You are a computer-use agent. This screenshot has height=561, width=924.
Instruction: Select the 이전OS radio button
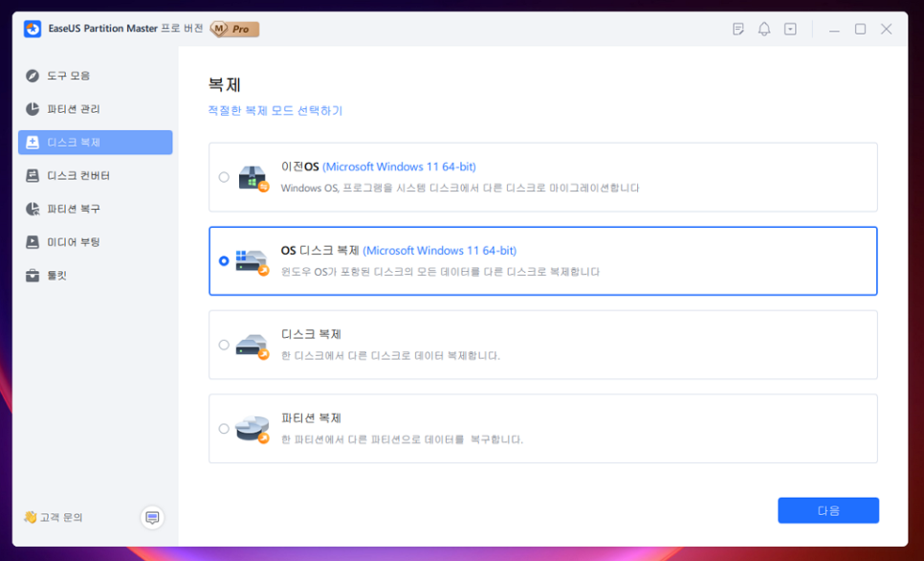click(224, 177)
